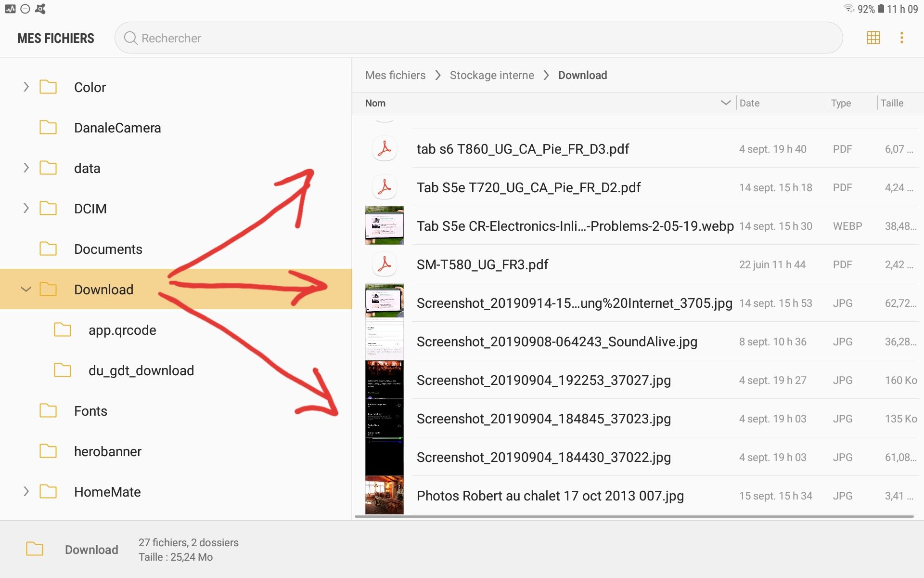
Task: Switch to grid view layout
Action: click(x=873, y=38)
